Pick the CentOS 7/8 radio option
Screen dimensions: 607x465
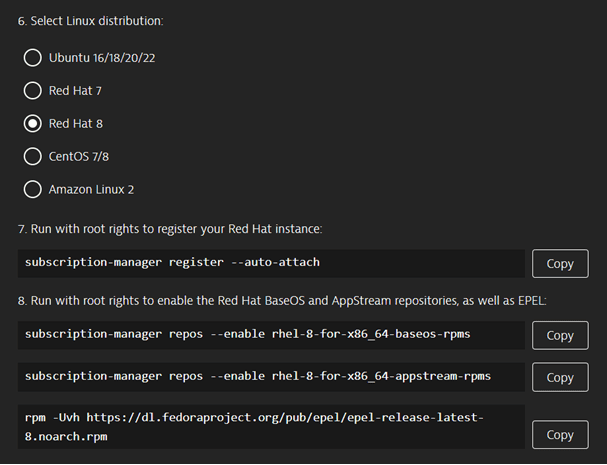pos(33,157)
